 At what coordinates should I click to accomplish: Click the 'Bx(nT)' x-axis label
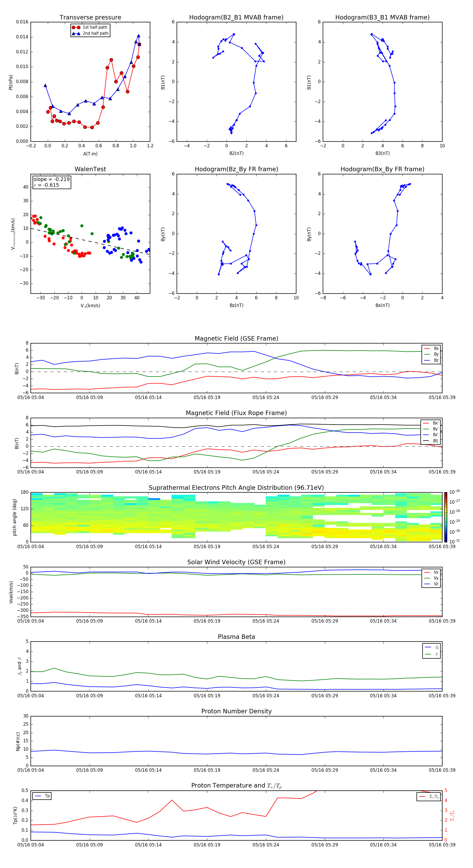(382, 305)
